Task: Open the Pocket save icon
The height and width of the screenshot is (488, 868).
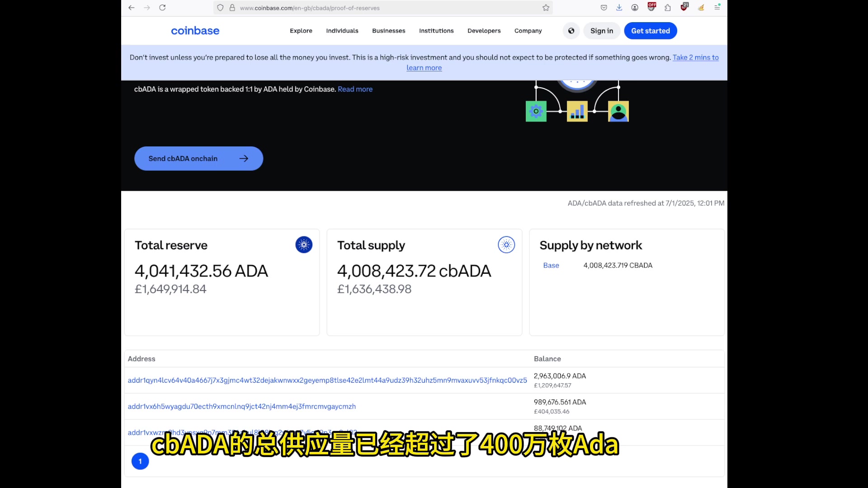Action: coord(604,8)
